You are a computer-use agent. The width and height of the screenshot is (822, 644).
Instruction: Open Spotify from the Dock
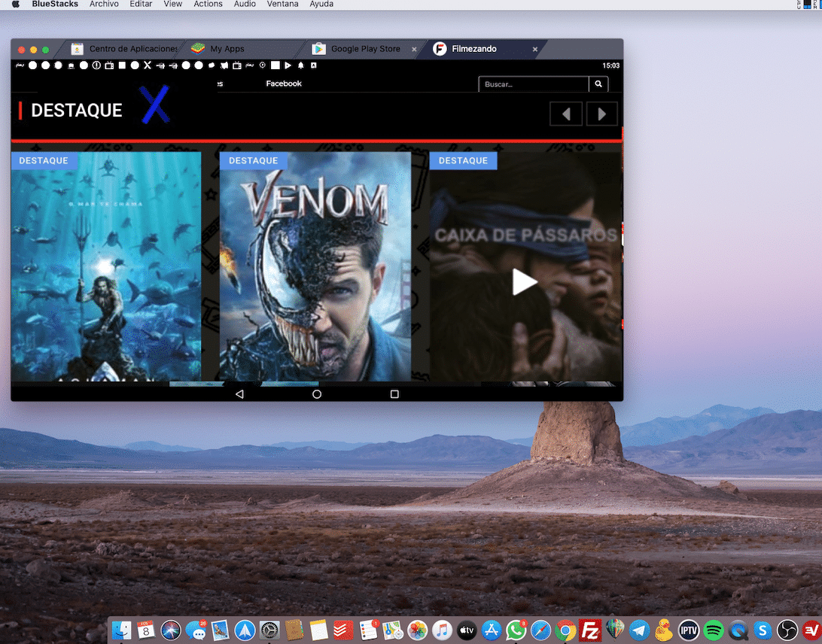(713, 630)
